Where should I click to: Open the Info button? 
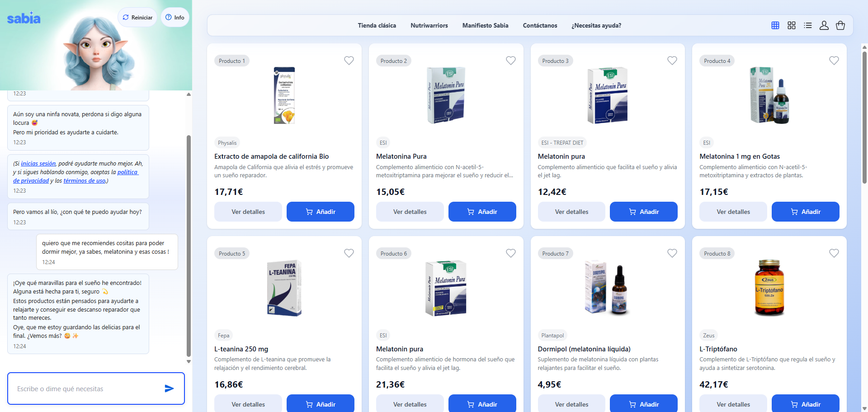pos(175,18)
